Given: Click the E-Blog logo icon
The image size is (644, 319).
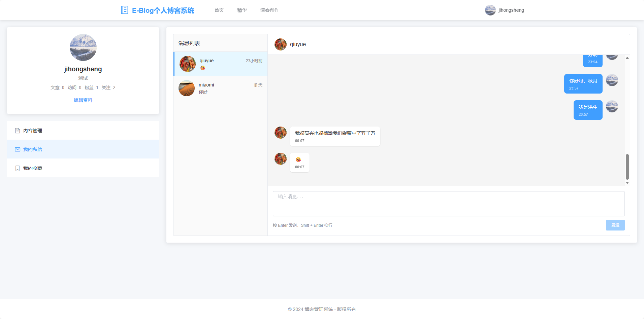Looking at the screenshot, I should tap(124, 10).
